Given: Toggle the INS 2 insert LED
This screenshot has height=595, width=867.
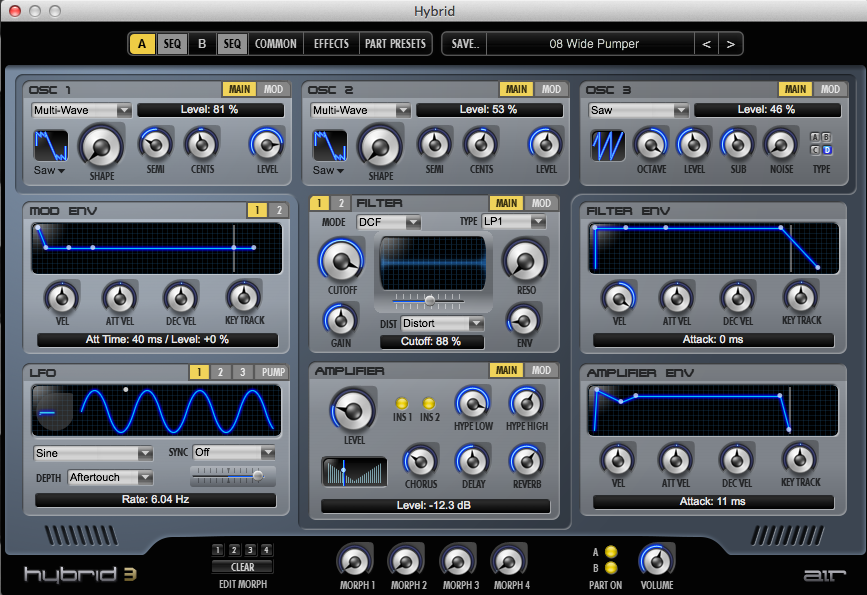Looking at the screenshot, I should (429, 403).
